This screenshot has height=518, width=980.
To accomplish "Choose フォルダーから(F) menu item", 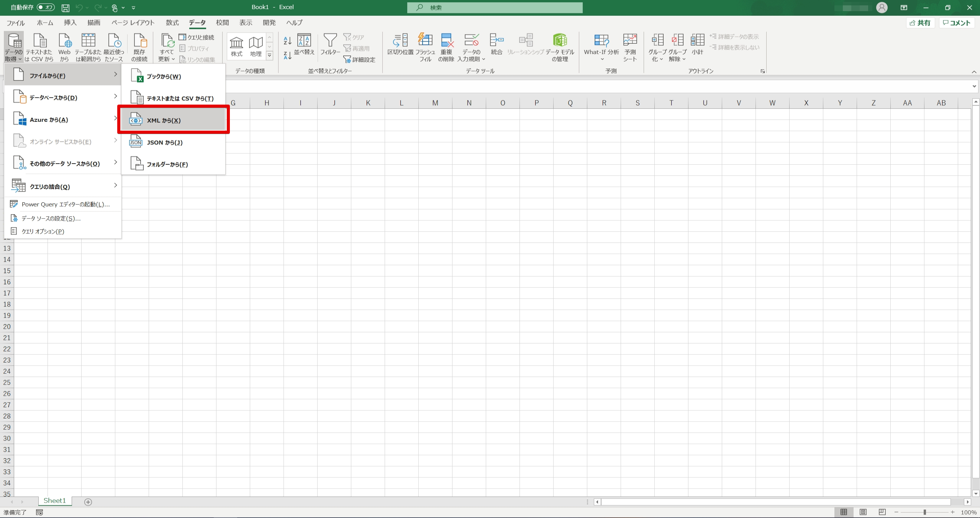I will (x=173, y=164).
